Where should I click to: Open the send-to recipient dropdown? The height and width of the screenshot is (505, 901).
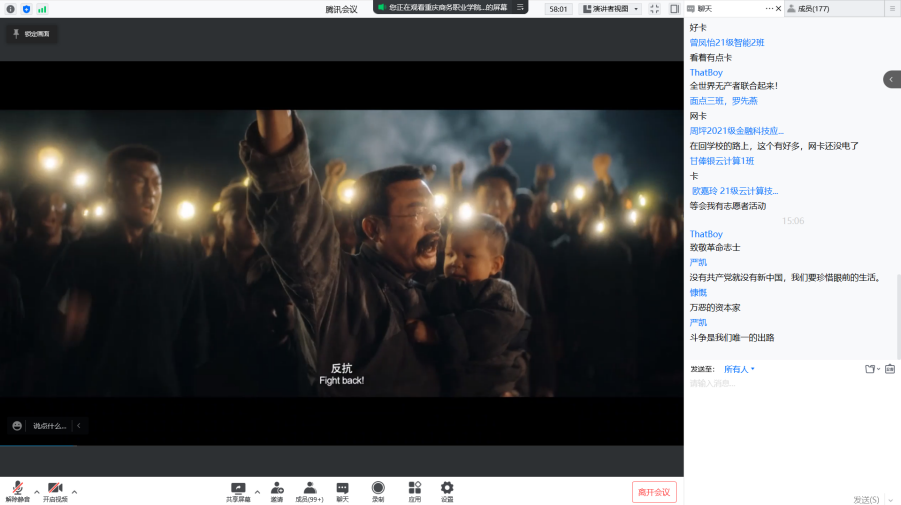click(x=739, y=369)
